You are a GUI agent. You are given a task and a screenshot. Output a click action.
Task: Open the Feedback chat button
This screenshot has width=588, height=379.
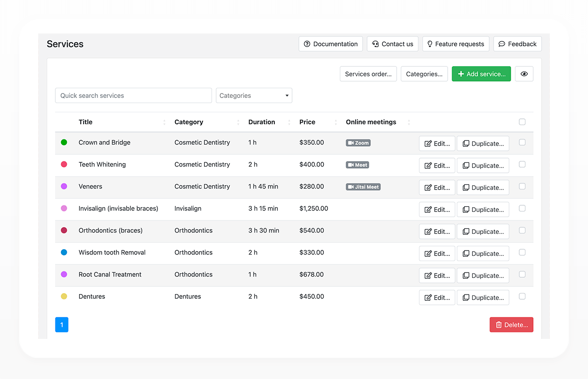(517, 44)
